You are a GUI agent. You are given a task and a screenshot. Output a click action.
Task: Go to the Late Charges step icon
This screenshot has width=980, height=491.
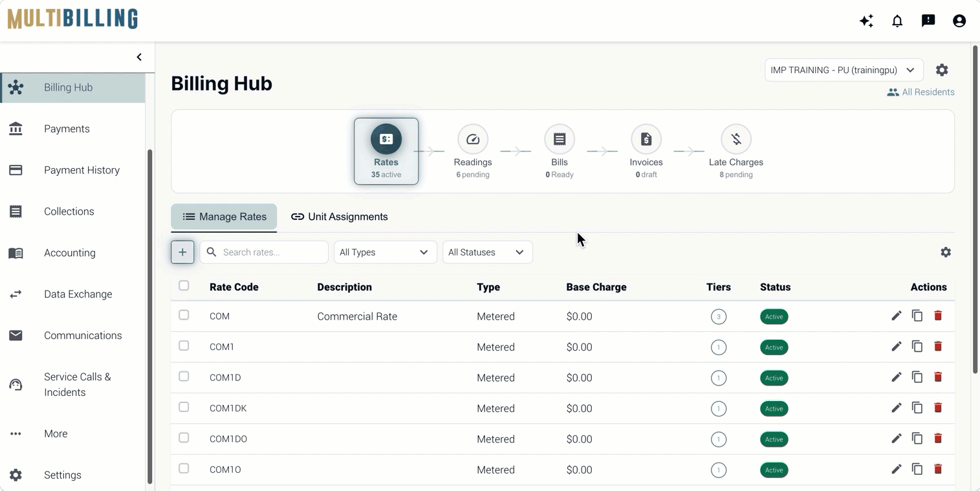pyautogui.click(x=736, y=139)
